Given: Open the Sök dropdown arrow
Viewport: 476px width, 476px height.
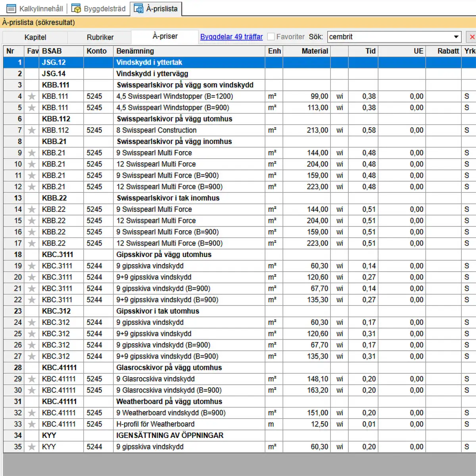Looking at the screenshot, I should (456, 37).
